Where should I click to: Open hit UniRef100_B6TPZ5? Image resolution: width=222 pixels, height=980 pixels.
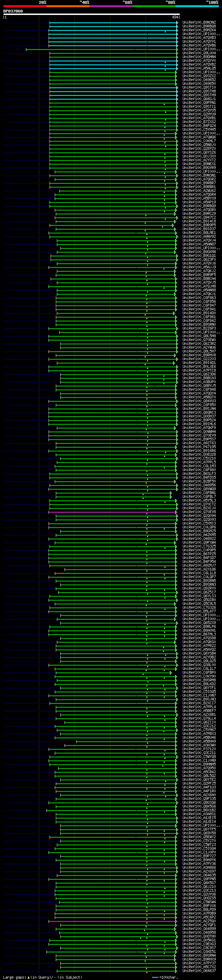pyautogui.click(x=199, y=554)
